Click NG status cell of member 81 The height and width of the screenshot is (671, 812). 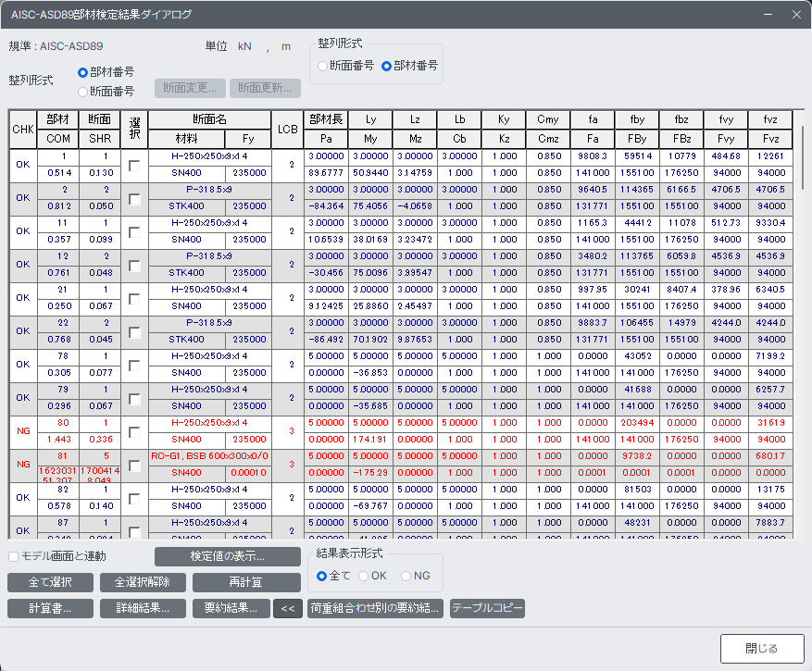coord(23,465)
